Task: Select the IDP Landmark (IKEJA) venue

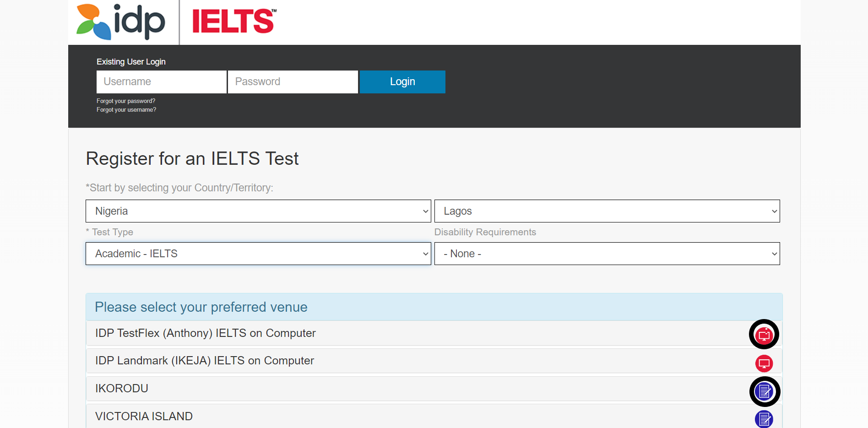Action: pos(204,361)
